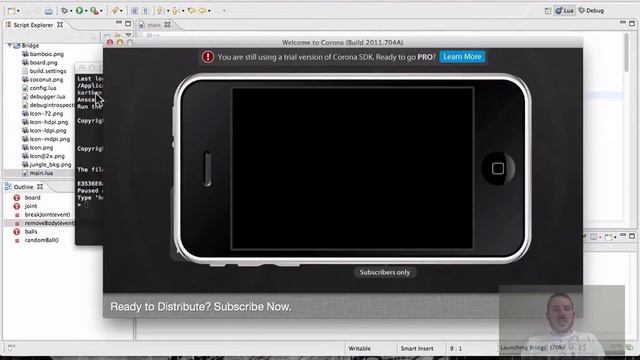Open the pencil icon dropdown arrow
Image resolution: width=640 pixels, height=360 pixels.
(122, 11)
